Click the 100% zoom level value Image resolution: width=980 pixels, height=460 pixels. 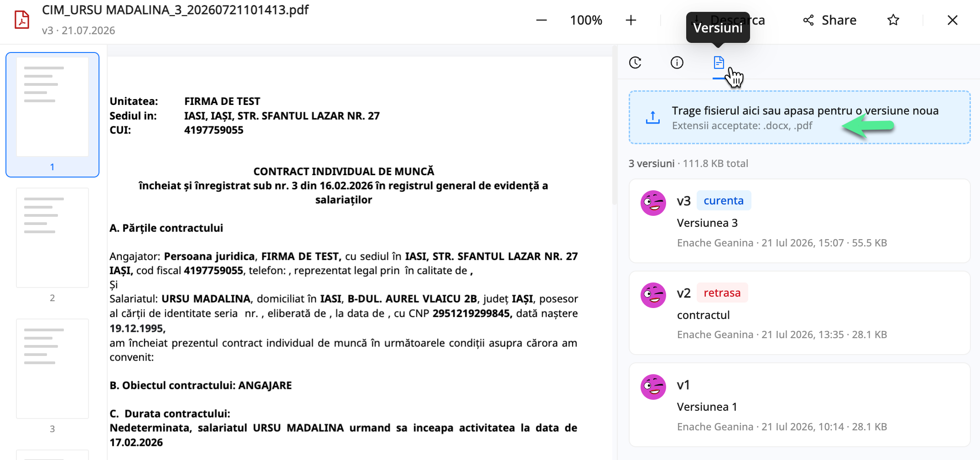(x=586, y=20)
